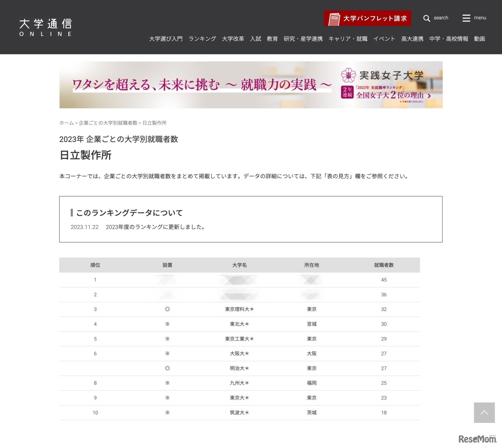Select 入試 from the top navigation
502x448 pixels.
tap(255, 39)
